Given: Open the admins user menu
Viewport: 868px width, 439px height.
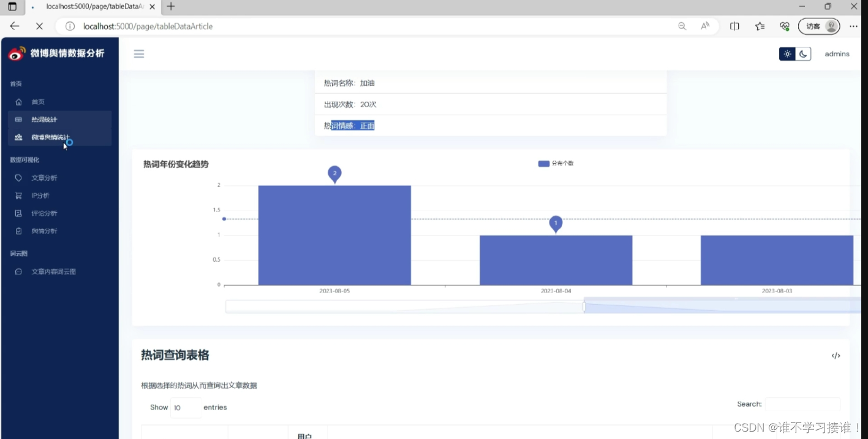Looking at the screenshot, I should point(837,54).
